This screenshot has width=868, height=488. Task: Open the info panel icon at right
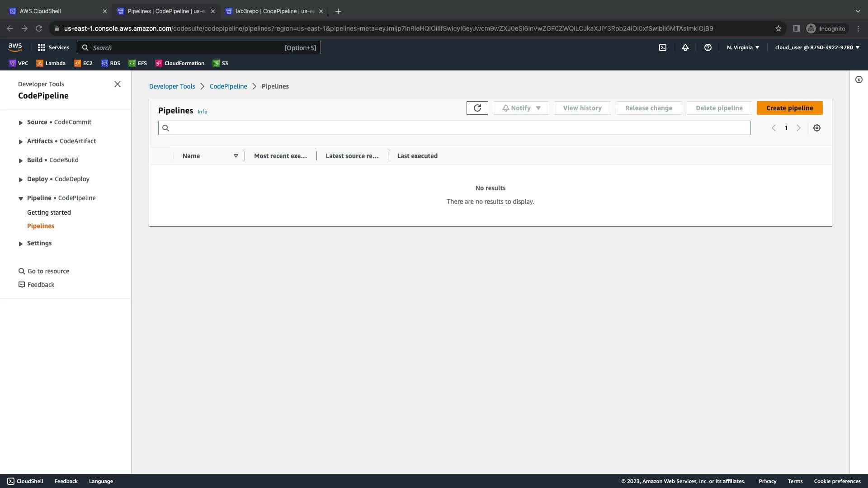click(859, 80)
